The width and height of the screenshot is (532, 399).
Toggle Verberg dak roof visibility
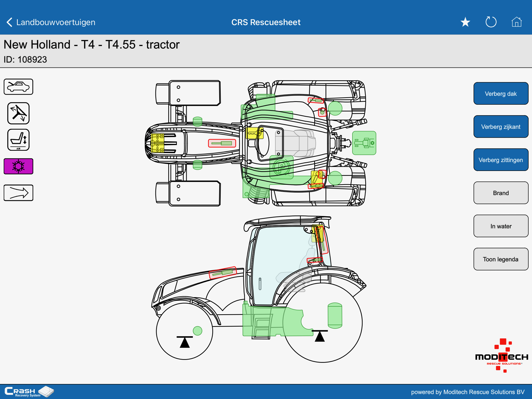[501, 94]
